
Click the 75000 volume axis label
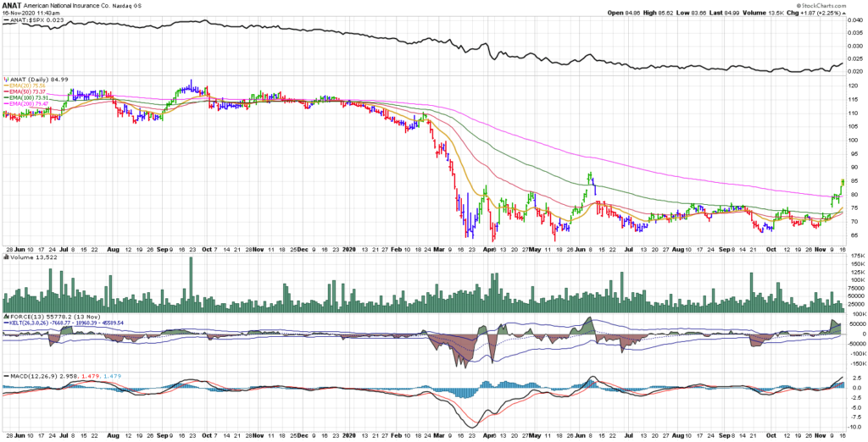[x=856, y=288]
